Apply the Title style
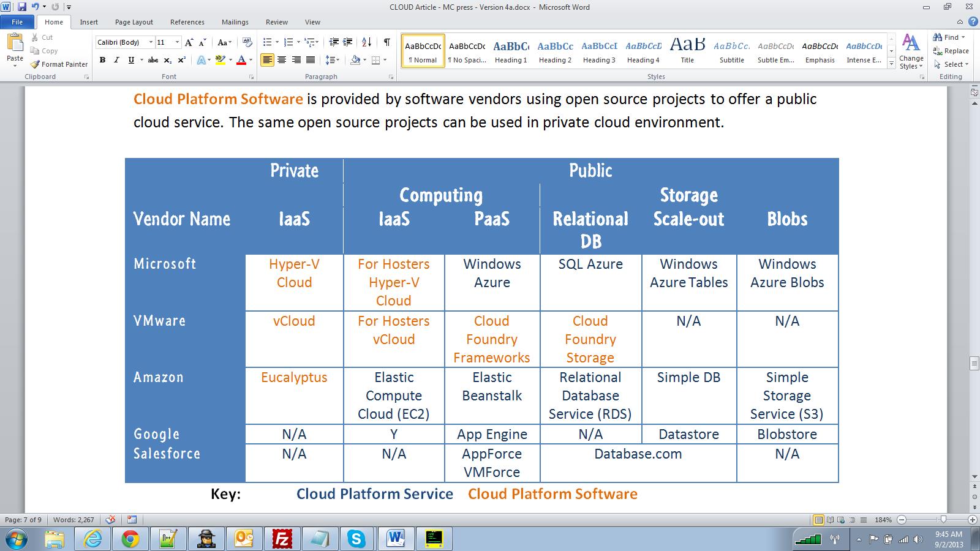The height and width of the screenshot is (551, 980). [x=687, y=51]
